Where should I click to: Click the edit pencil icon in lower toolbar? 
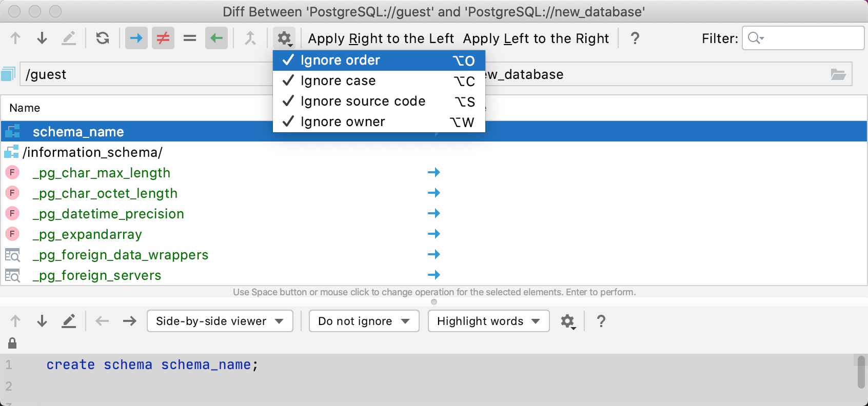pyautogui.click(x=69, y=321)
